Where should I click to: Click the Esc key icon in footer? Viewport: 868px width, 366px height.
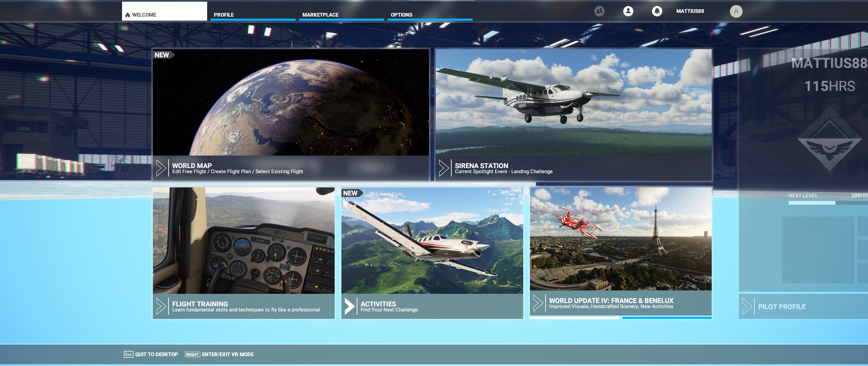[129, 354]
